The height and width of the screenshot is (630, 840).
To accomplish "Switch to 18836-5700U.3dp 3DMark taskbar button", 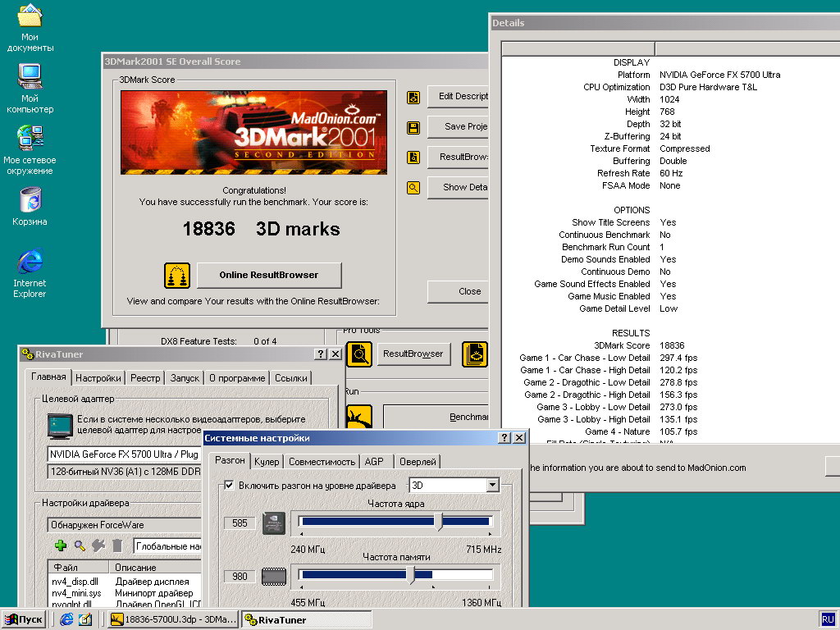I will point(172,620).
